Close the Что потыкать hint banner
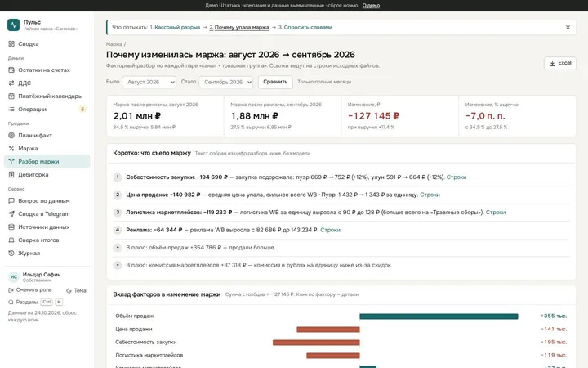588x368 pixels. [568, 28]
